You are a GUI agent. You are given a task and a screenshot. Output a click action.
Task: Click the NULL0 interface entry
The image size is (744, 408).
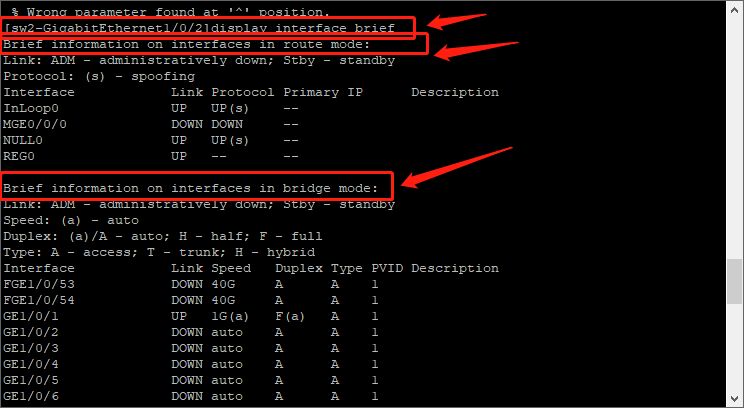tap(23, 140)
